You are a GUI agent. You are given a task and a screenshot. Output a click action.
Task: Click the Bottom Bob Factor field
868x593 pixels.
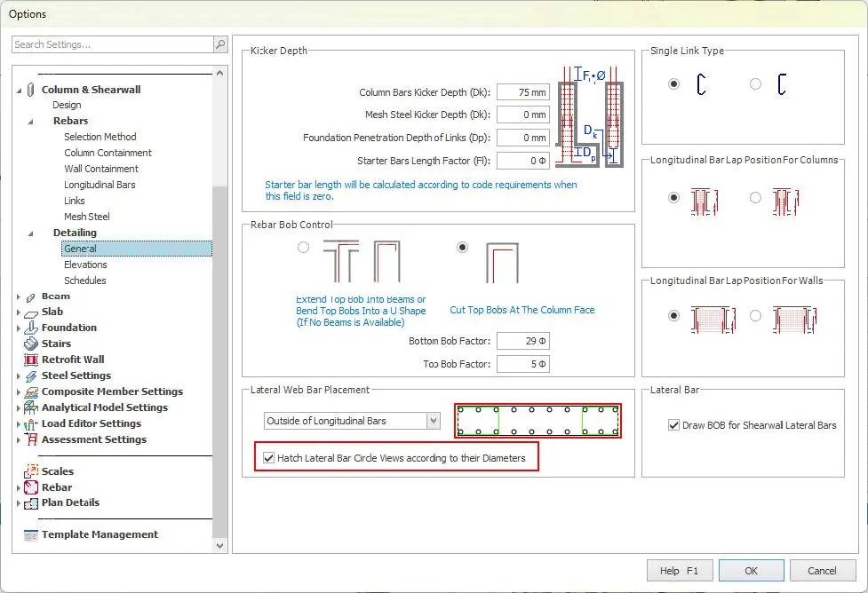coord(522,341)
